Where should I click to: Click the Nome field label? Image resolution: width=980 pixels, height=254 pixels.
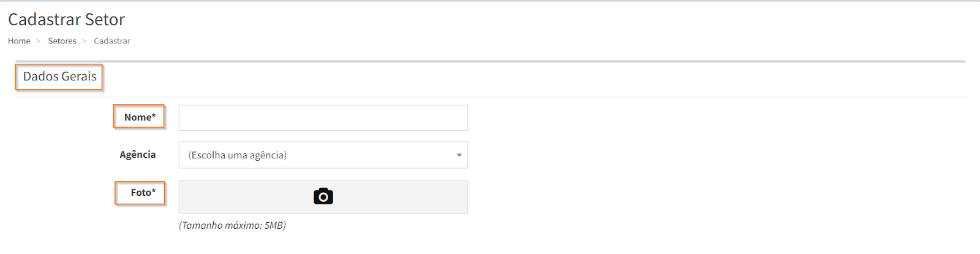[x=137, y=117]
